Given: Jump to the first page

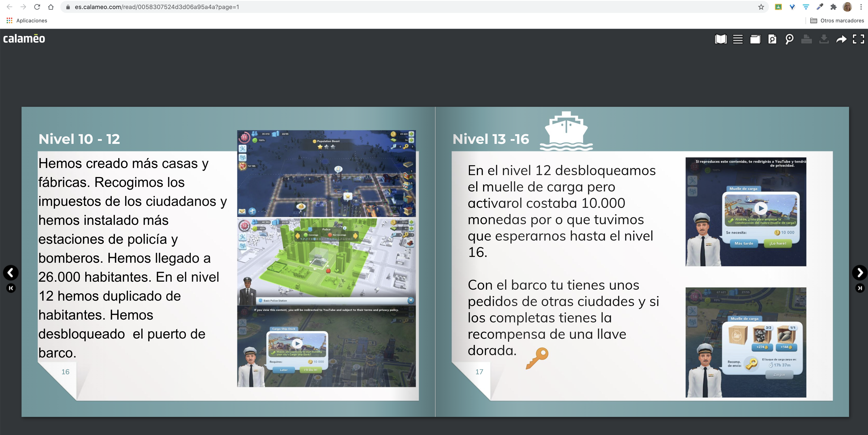Looking at the screenshot, I should pyautogui.click(x=11, y=288).
